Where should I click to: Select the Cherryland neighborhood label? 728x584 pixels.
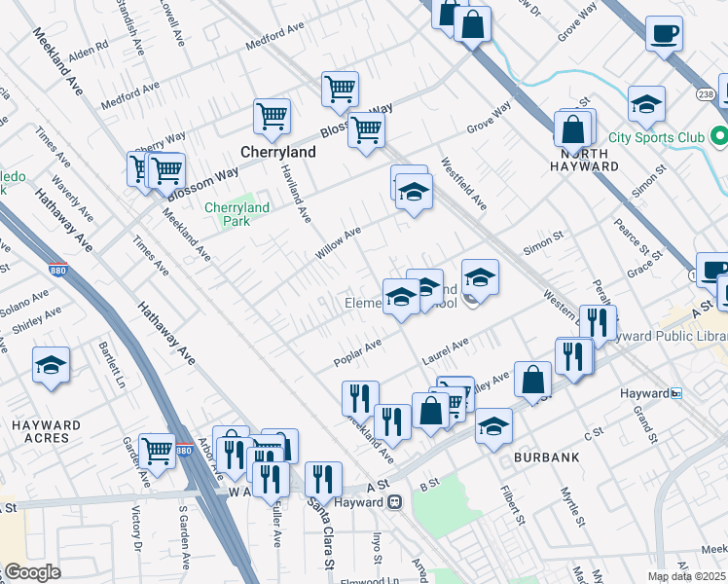pyautogui.click(x=278, y=153)
